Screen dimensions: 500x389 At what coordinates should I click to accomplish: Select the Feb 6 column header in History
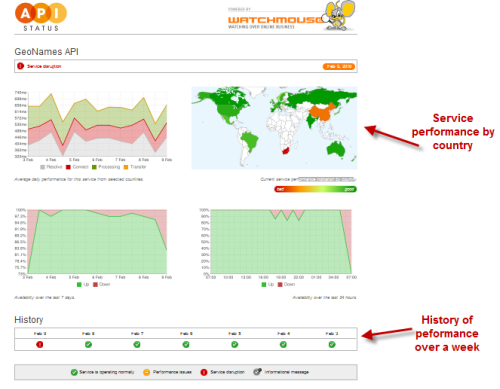186,333
